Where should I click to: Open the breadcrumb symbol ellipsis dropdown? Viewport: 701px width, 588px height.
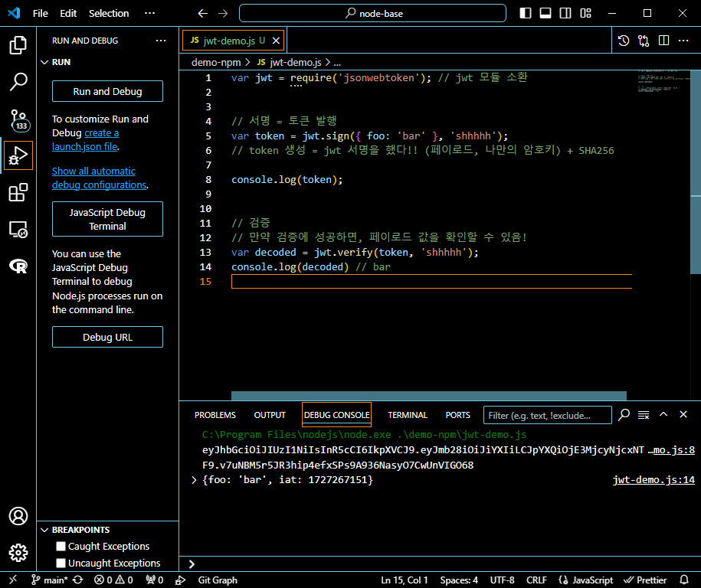[x=337, y=63]
